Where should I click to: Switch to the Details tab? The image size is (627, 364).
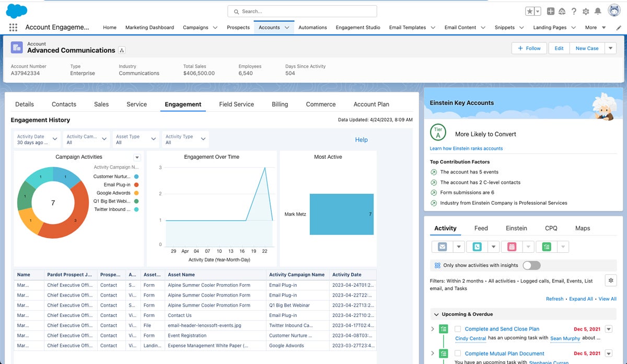tap(25, 104)
